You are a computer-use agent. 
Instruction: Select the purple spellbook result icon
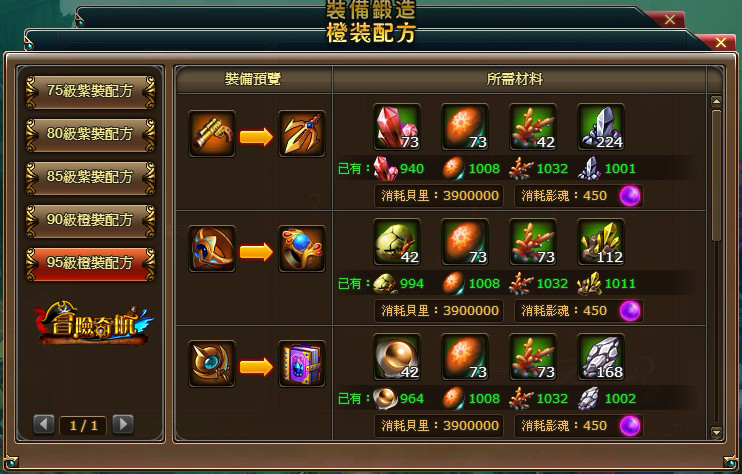pyautogui.click(x=301, y=364)
